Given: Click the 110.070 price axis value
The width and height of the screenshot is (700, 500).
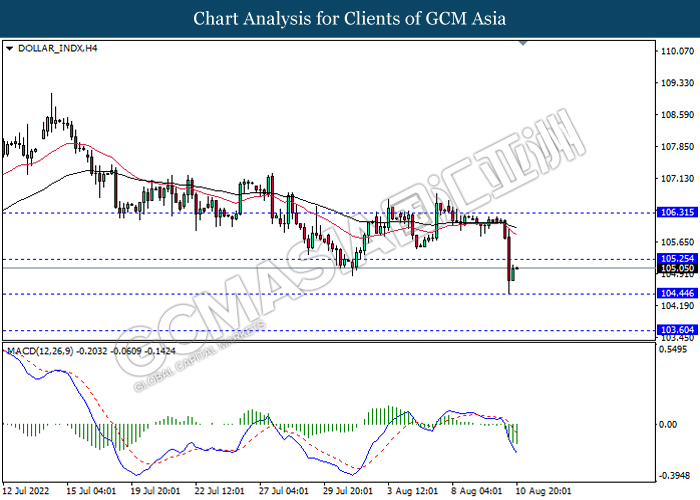Looking at the screenshot, I should click(x=677, y=51).
